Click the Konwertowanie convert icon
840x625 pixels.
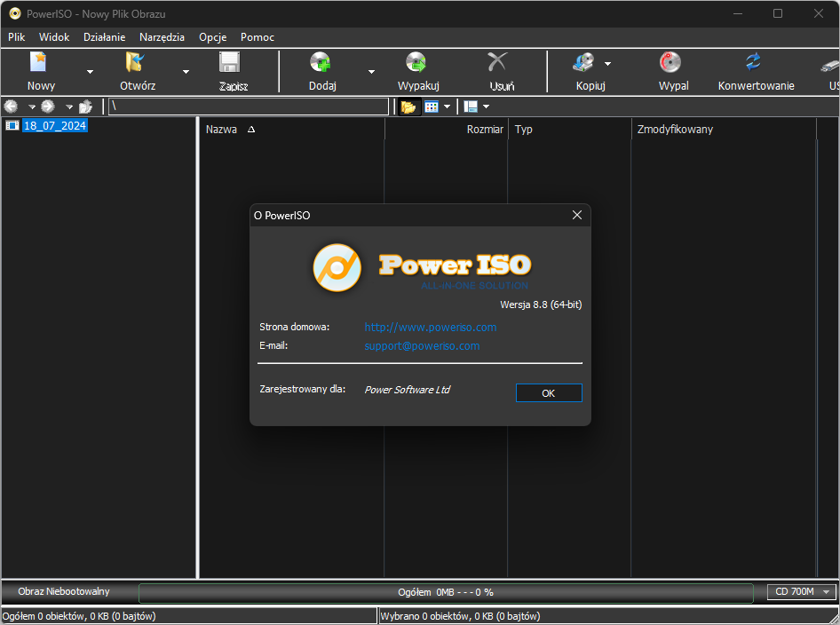click(x=753, y=62)
